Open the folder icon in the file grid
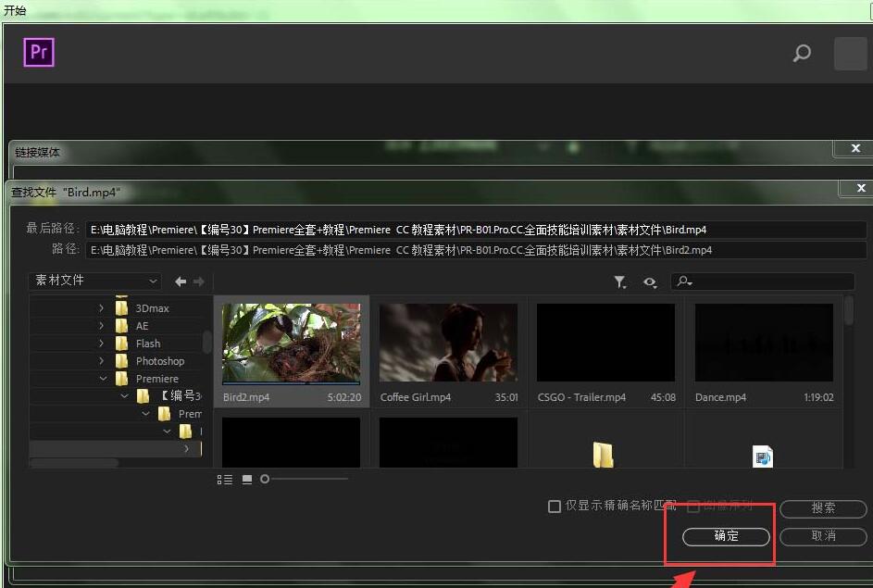This screenshot has height=588, width=873. click(x=604, y=455)
